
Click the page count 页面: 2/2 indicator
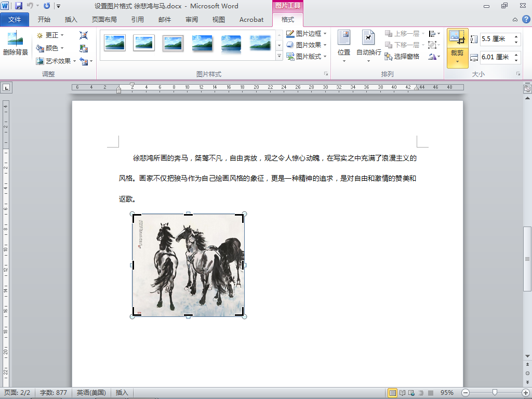click(x=17, y=393)
